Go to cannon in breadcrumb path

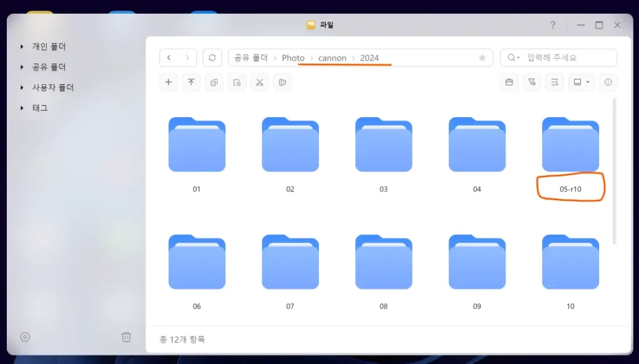click(332, 58)
